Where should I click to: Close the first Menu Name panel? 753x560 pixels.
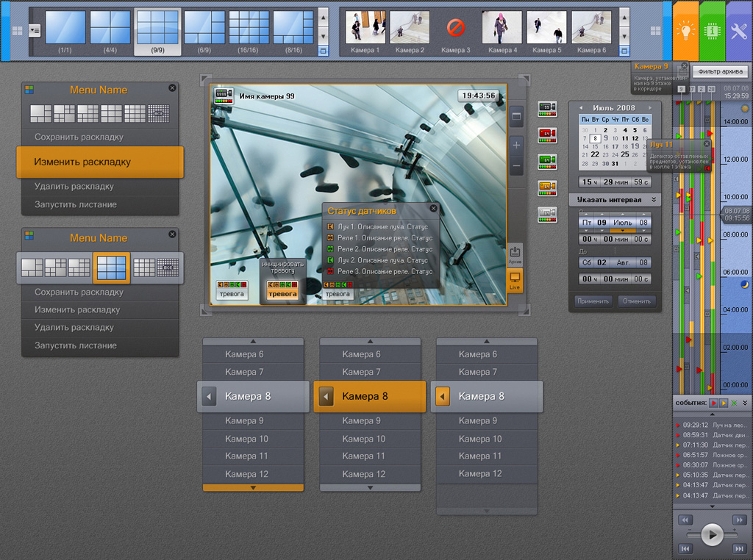(172, 87)
